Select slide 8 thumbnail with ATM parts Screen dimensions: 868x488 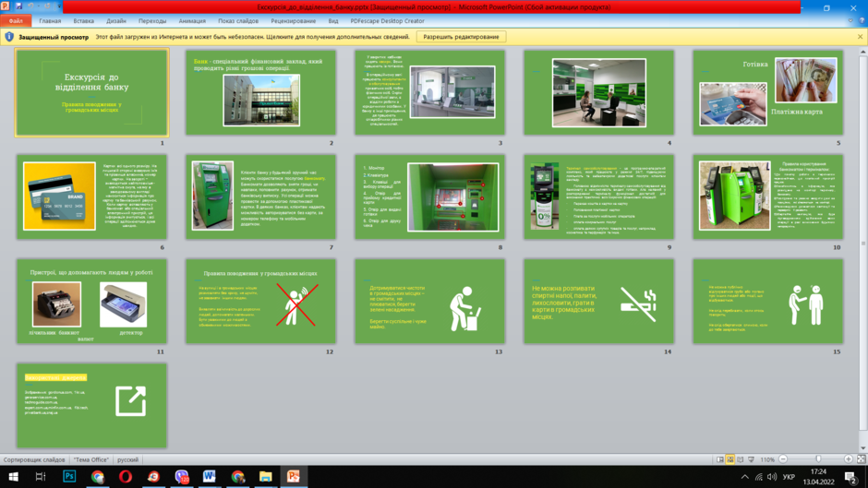coord(429,197)
